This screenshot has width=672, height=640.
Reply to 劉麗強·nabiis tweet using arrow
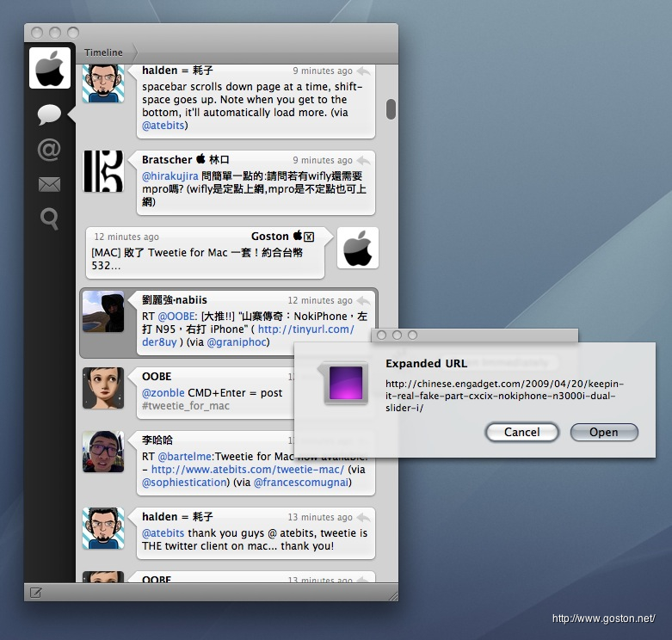363,300
